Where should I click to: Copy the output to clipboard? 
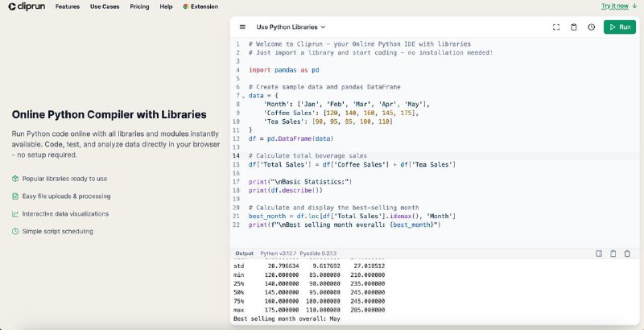(x=613, y=254)
